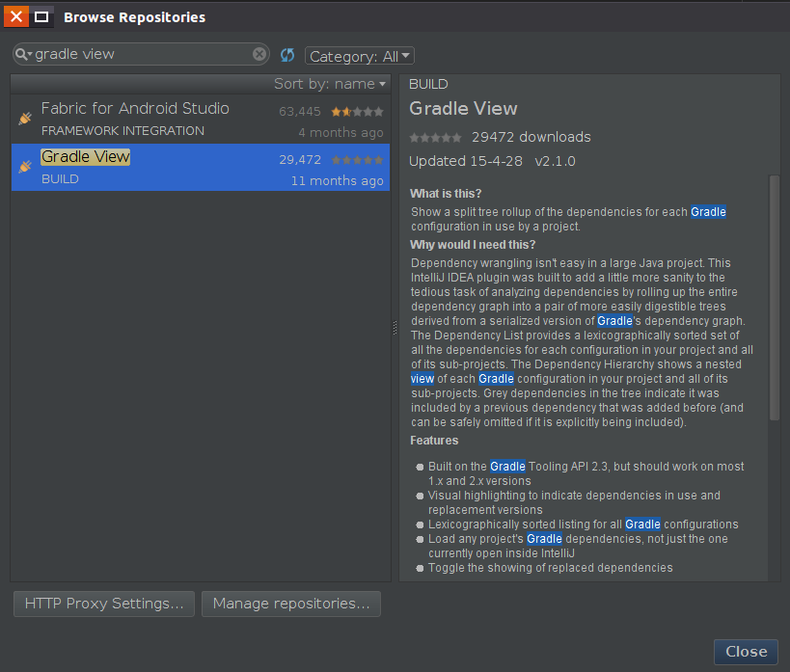The width and height of the screenshot is (790, 672).
Task: Select Fabric for Android Studio plugin
Action: point(201,119)
